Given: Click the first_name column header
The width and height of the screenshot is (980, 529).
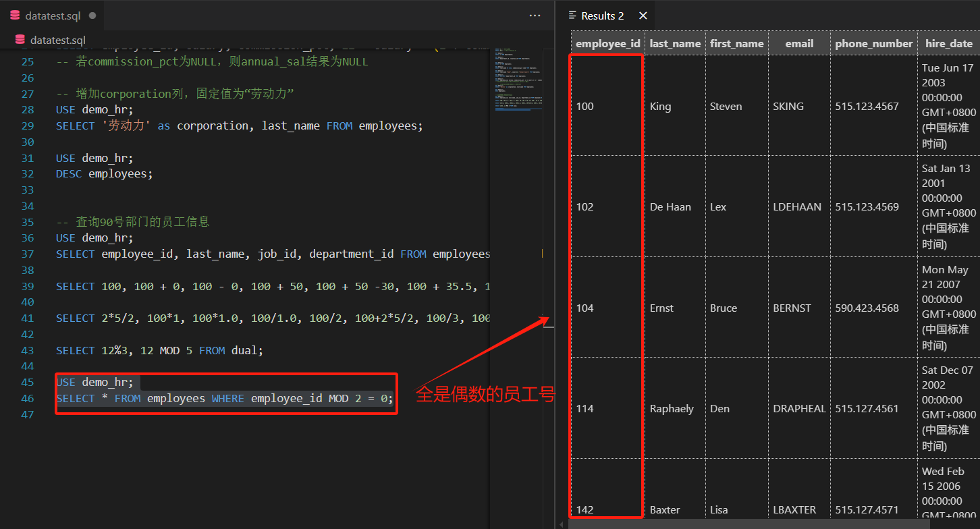Looking at the screenshot, I should click(737, 43).
